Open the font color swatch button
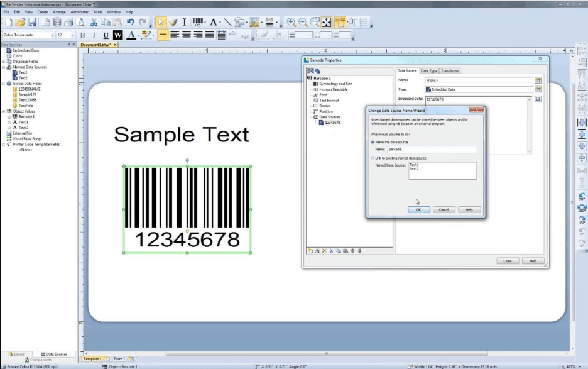This screenshot has width=588, height=369. click(133, 35)
